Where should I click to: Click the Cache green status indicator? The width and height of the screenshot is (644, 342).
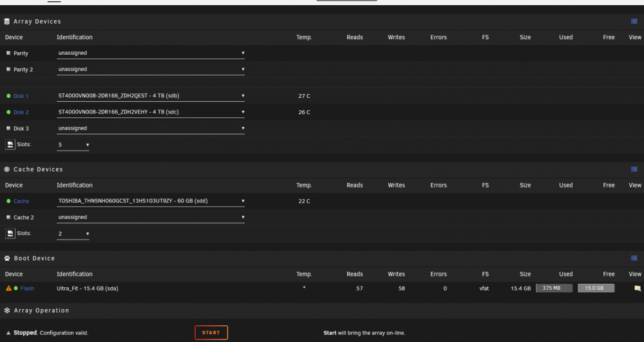click(8, 201)
